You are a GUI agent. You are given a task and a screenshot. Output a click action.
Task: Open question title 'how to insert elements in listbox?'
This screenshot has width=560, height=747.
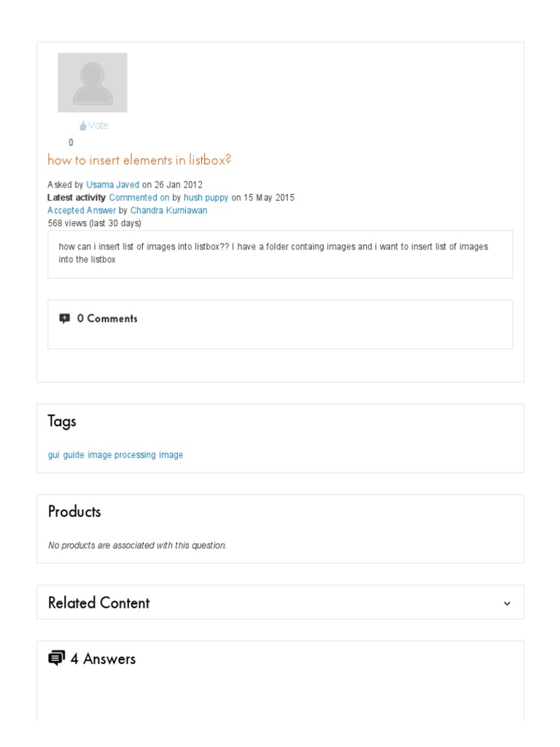click(x=139, y=160)
